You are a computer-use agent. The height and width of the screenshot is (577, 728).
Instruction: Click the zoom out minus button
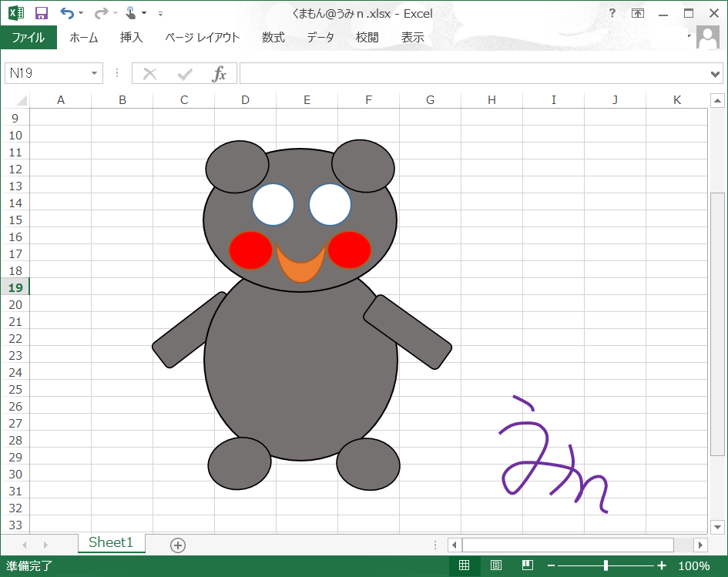[x=551, y=565]
